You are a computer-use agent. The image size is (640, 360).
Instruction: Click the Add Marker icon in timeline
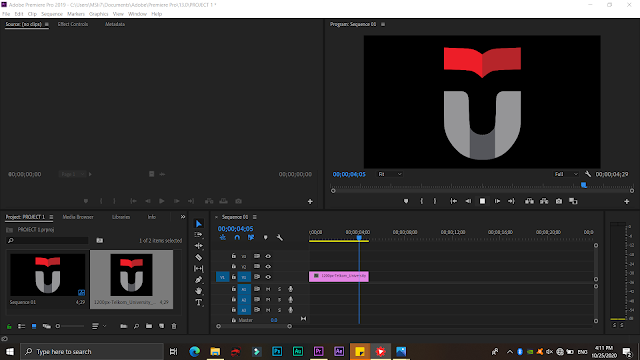pos(265,238)
